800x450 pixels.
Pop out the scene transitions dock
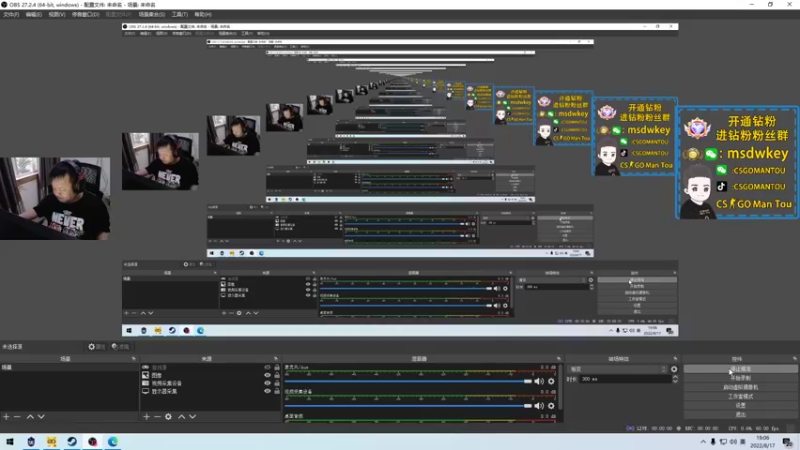pos(675,359)
